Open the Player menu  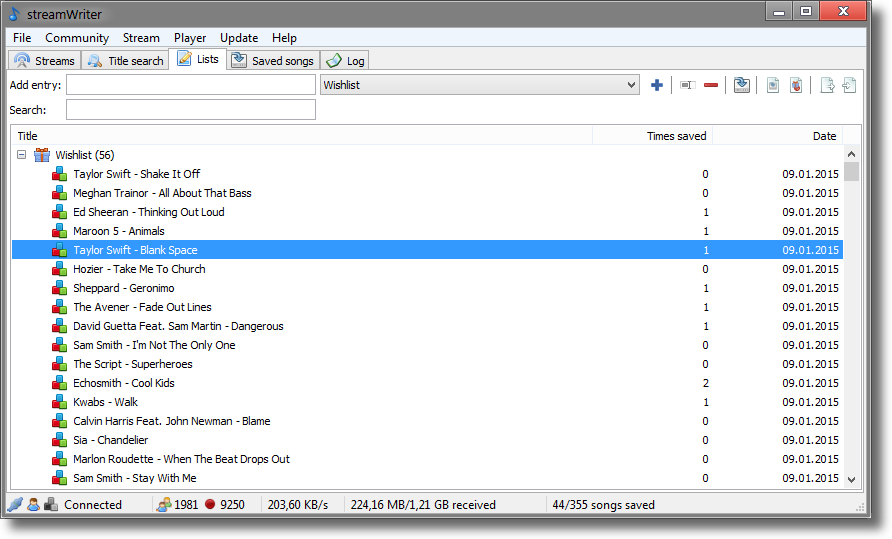[x=190, y=38]
